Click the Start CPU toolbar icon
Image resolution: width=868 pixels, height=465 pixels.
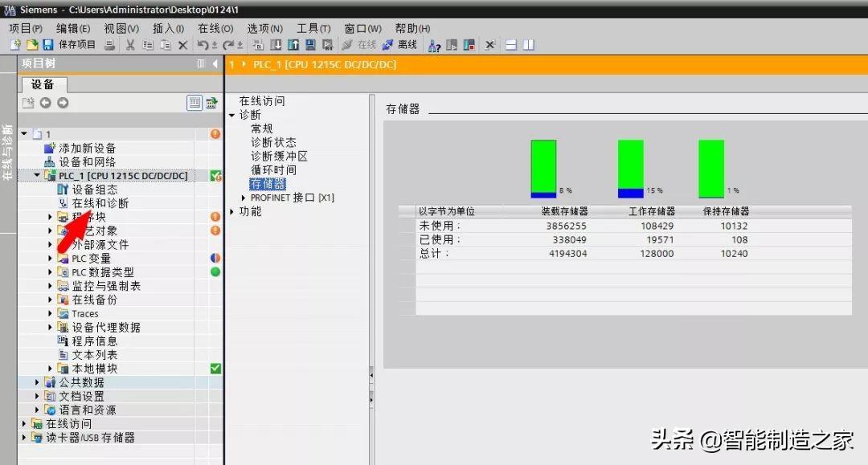452,45
